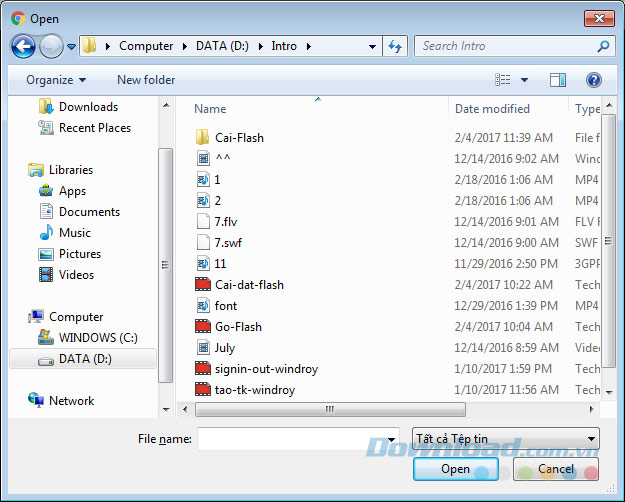This screenshot has height=502, width=625.
Task: Open the Organize dropdown menu
Action: click(56, 80)
